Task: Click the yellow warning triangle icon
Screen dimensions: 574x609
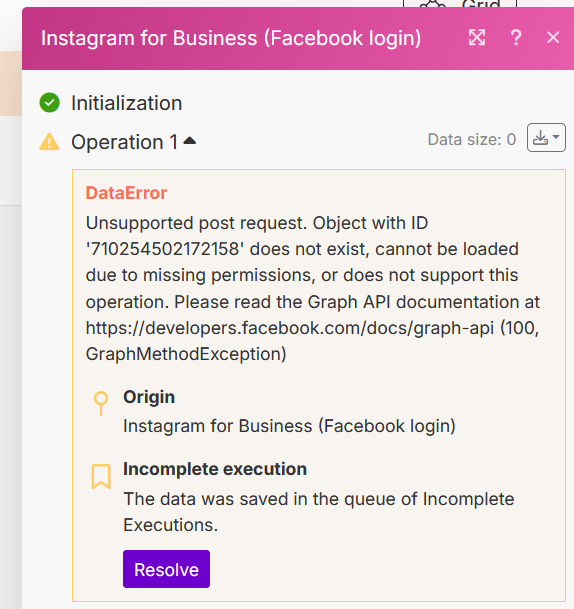Action: pos(49,142)
